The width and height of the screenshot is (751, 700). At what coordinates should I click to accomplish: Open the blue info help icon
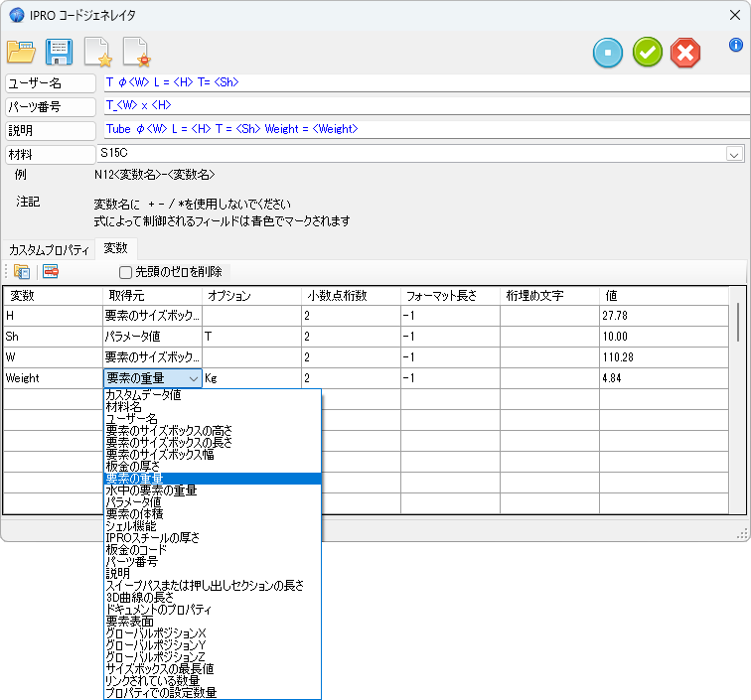click(x=736, y=45)
